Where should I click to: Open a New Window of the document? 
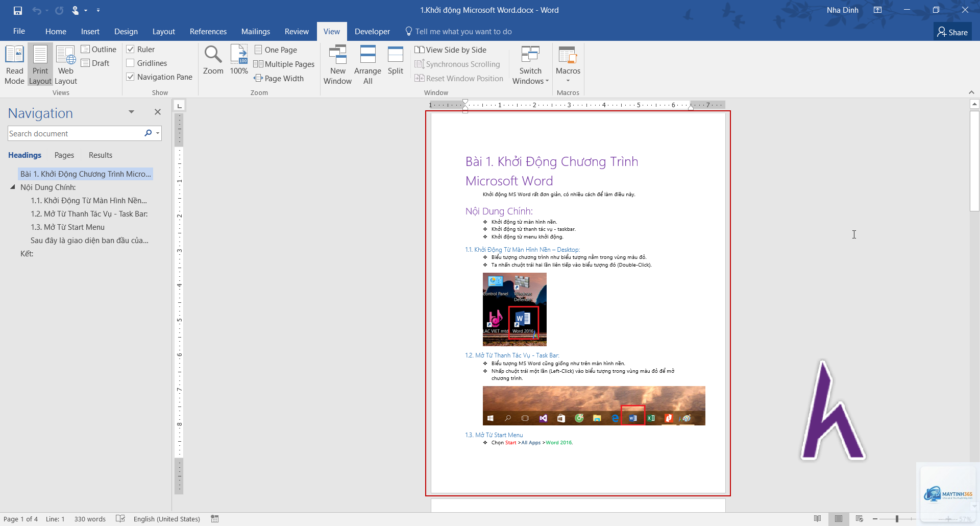[x=337, y=65]
